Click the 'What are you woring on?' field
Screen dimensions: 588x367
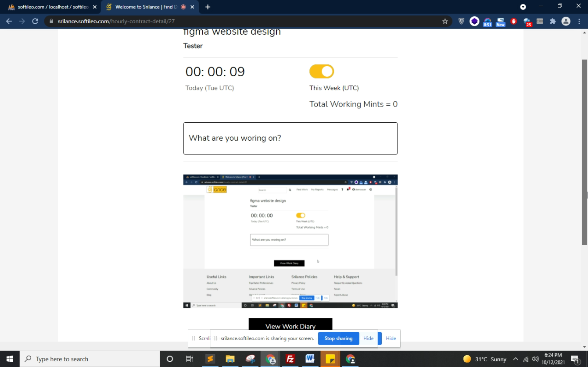[290, 138]
